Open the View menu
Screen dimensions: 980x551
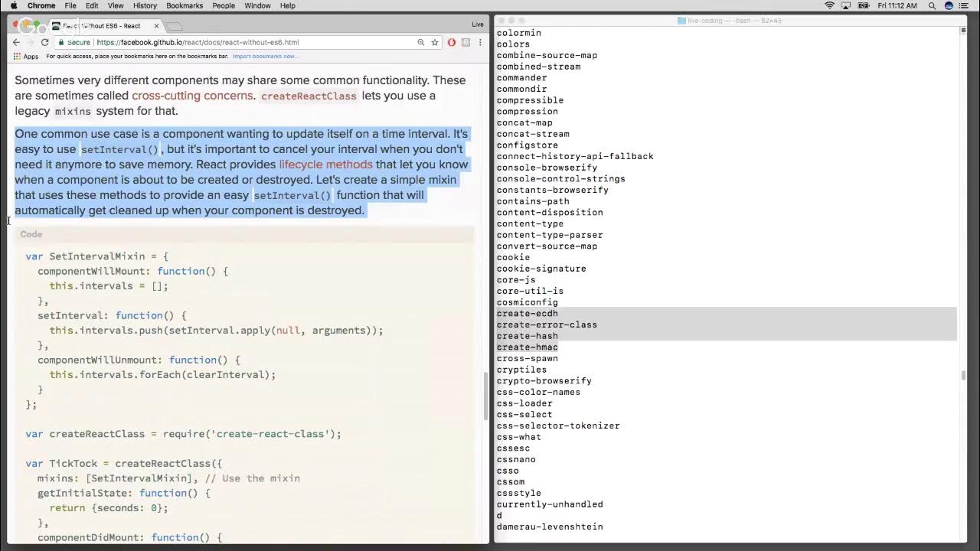(116, 5)
